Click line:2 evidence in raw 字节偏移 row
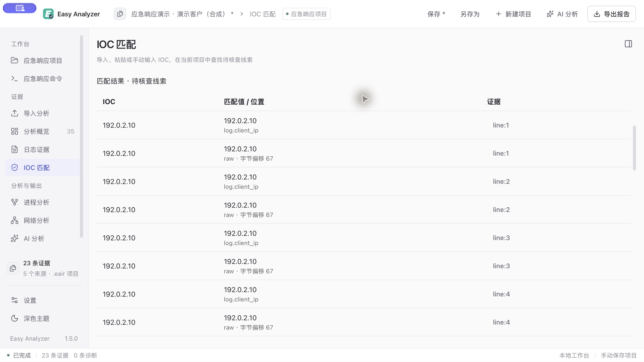This screenshot has width=644, height=362. tap(501, 209)
